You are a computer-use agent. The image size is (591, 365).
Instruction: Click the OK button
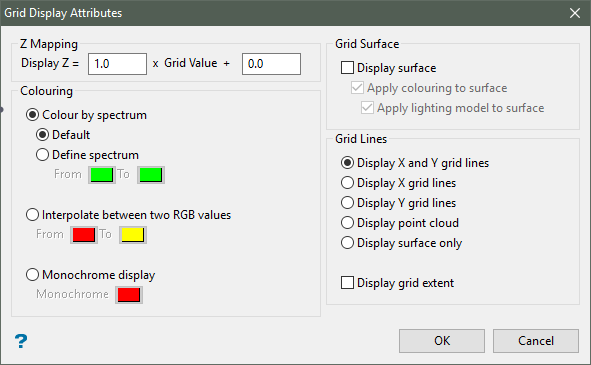pos(442,341)
